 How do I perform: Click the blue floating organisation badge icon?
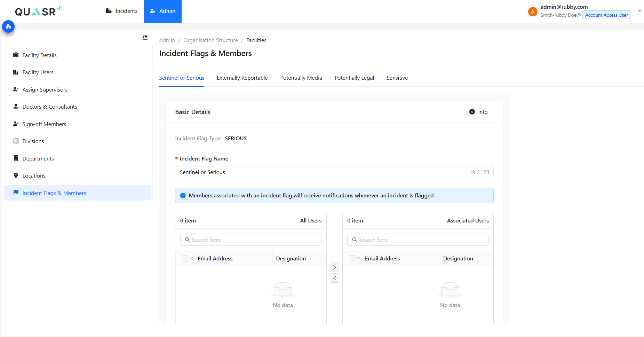tap(8, 26)
